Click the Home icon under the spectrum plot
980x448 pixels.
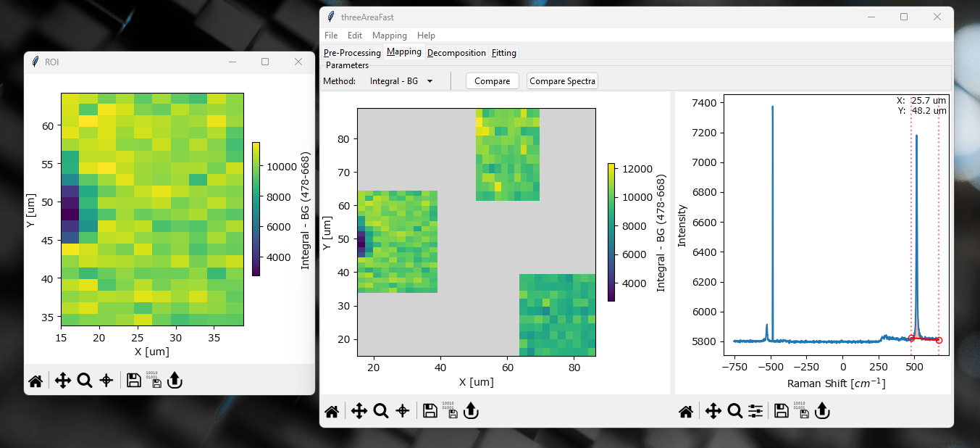(686, 412)
